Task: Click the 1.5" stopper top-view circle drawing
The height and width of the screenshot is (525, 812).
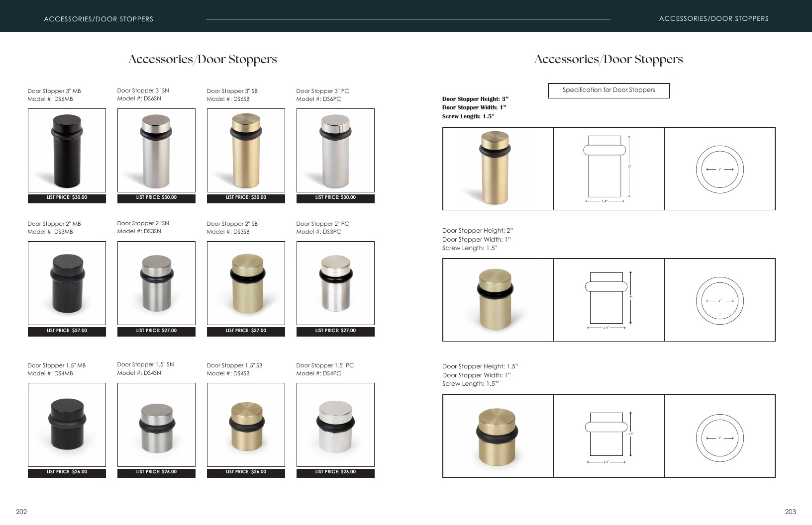Action: [x=719, y=436]
